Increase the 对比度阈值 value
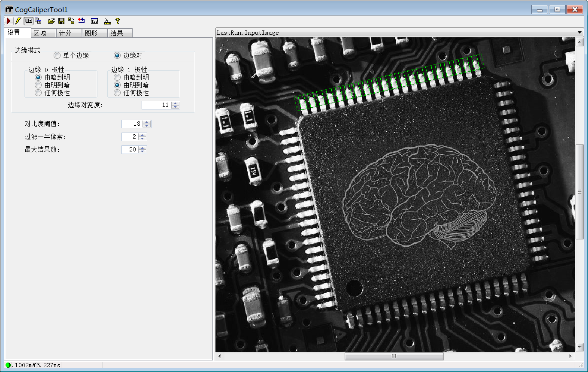The width and height of the screenshot is (588, 372). tap(147, 122)
